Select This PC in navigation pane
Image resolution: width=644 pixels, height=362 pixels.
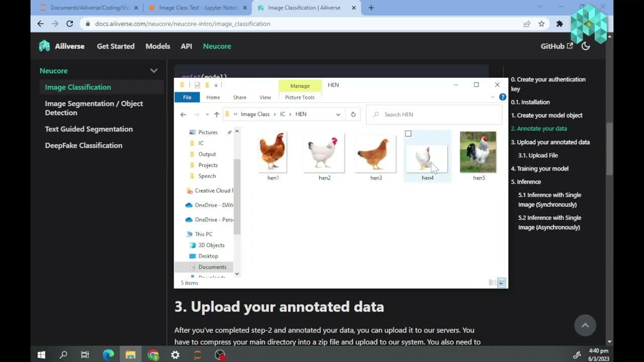click(203, 234)
